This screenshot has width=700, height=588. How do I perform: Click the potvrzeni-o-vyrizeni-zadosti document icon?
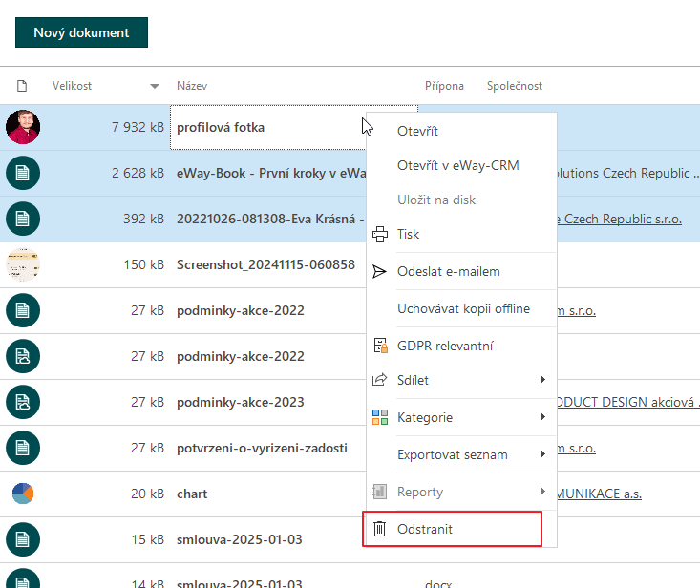[x=23, y=448]
